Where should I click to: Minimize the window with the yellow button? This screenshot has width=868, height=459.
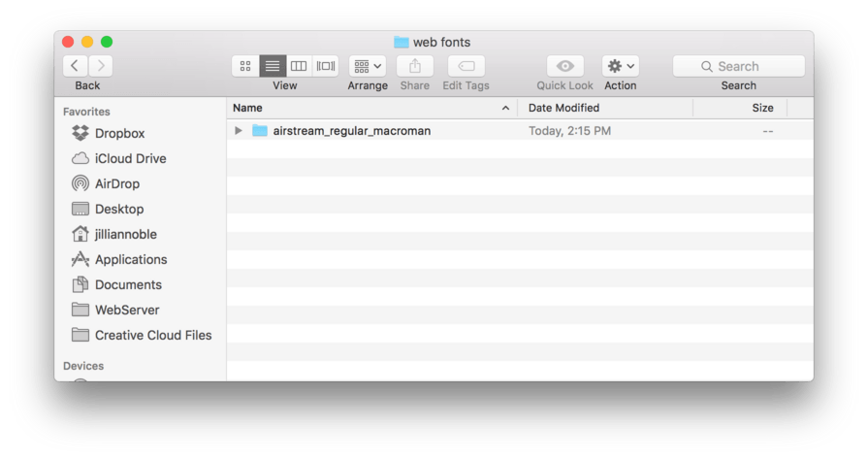click(87, 42)
